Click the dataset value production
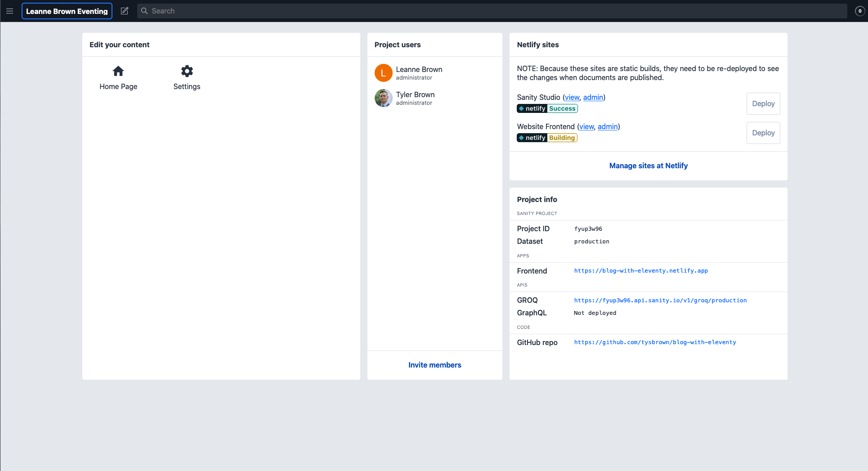Viewport: 868px width, 471px height. [592, 242]
